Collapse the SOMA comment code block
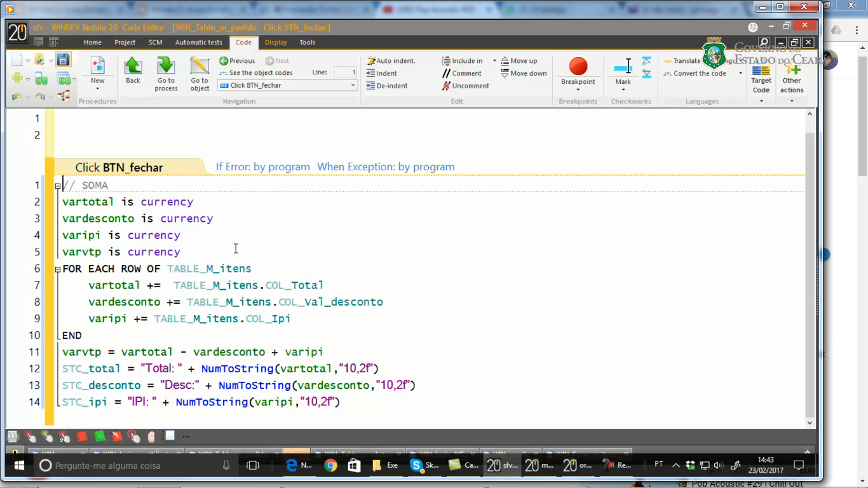This screenshot has height=488, width=868. [58, 186]
